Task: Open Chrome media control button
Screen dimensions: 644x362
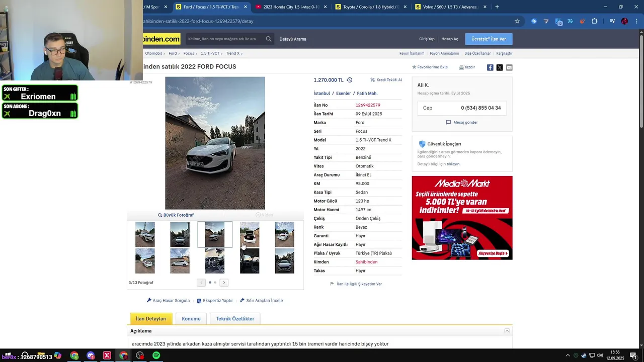Action: click(x=612, y=21)
